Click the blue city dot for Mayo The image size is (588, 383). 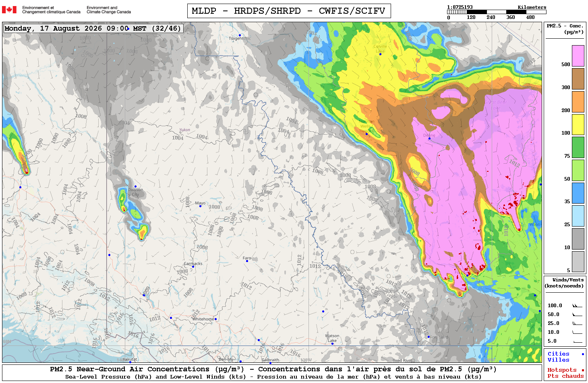tap(200, 206)
